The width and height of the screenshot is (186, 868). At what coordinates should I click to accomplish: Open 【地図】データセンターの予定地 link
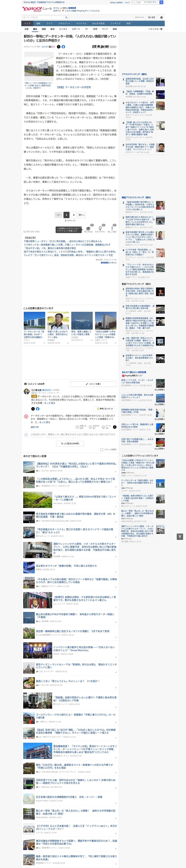73,87
